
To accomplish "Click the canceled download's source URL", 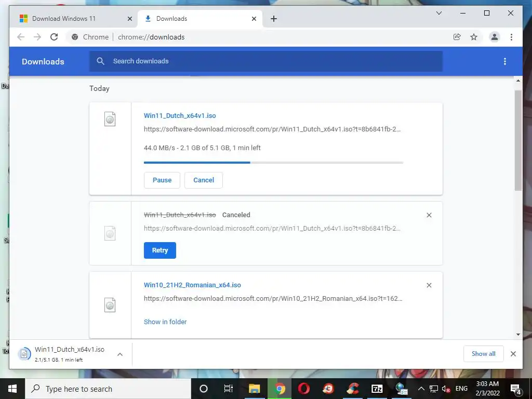I will [272, 229].
